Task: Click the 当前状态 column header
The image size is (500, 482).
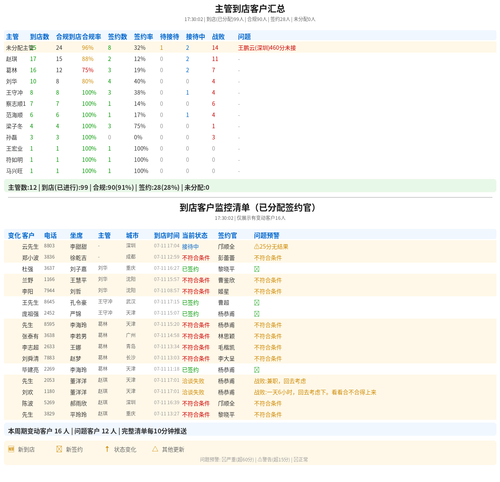Action: tap(195, 236)
